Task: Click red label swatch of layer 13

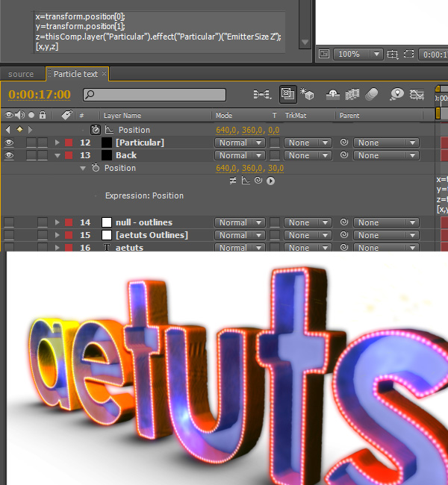Action: 69,155
